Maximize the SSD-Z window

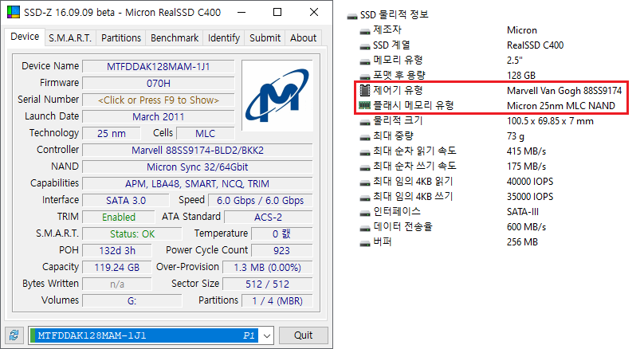click(x=277, y=12)
